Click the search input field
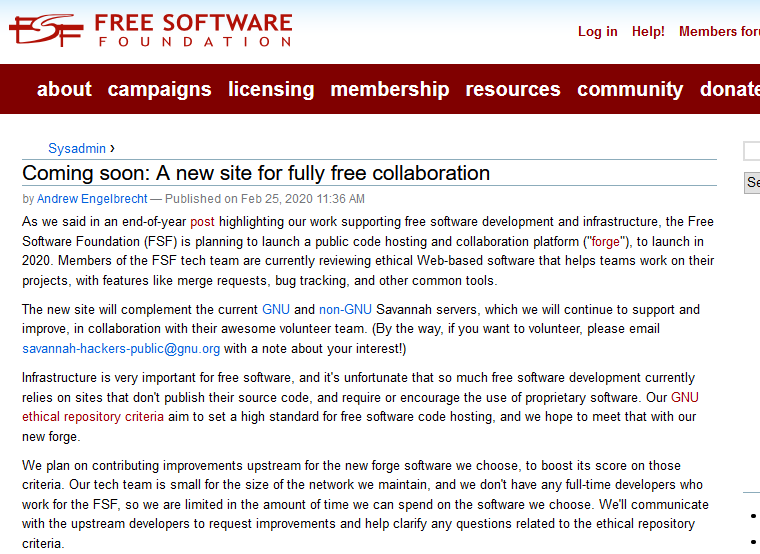This screenshot has height=554, width=760. [752, 152]
